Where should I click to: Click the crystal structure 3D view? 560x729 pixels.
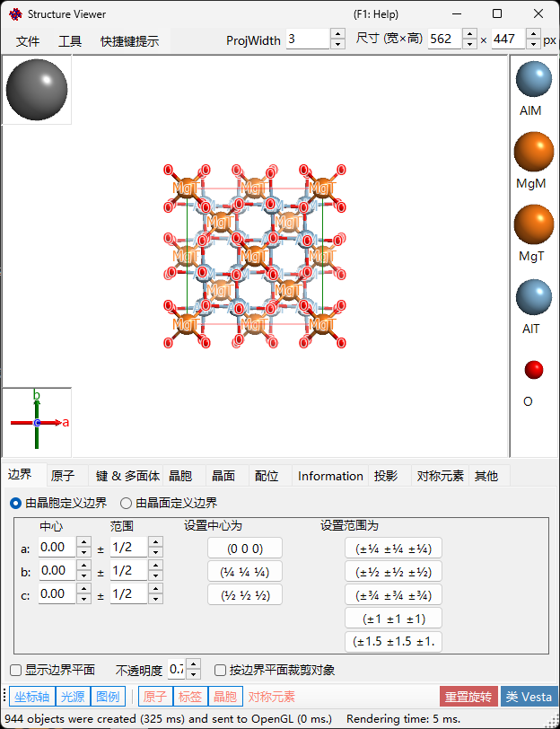255,256
